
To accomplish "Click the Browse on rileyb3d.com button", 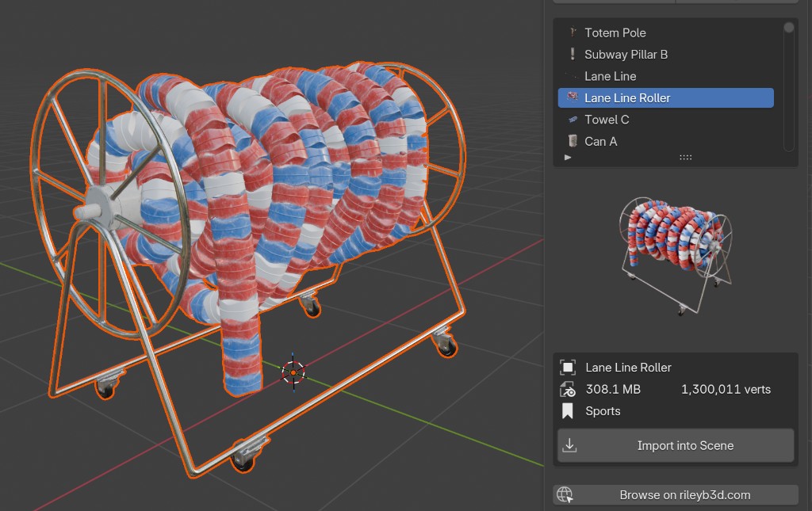I will [676, 495].
